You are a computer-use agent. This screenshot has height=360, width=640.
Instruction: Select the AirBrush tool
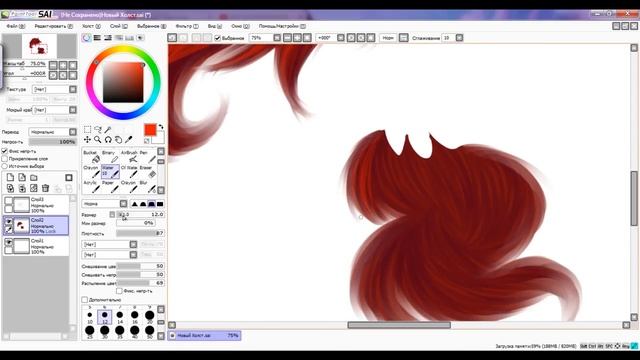click(x=129, y=156)
